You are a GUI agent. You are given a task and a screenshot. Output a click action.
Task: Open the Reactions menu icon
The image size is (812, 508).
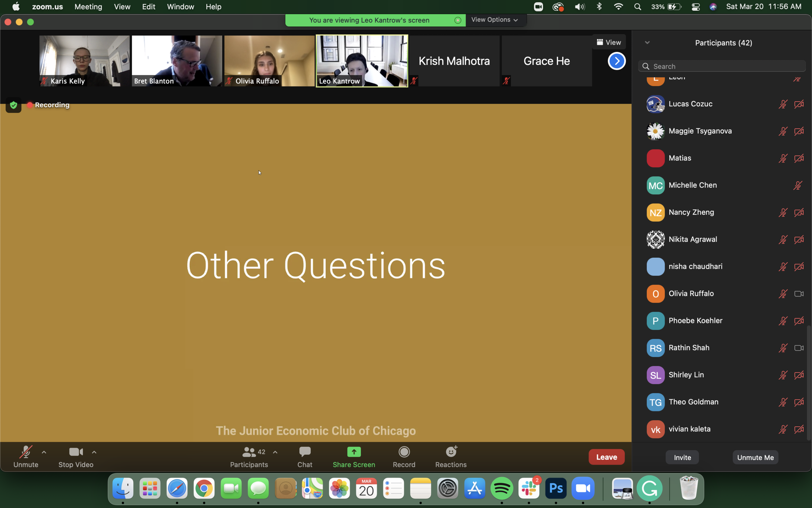point(451,452)
